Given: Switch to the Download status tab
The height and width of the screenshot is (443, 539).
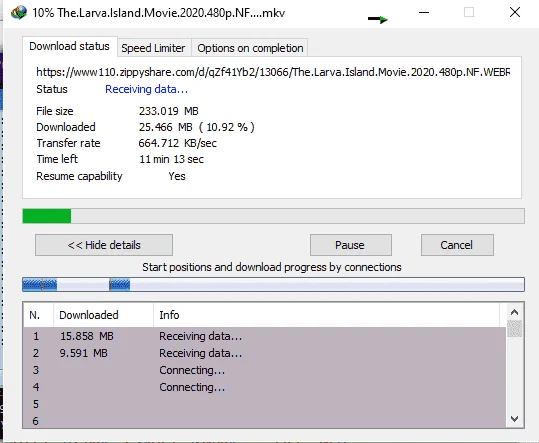Looking at the screenshot, I should 69,46.
